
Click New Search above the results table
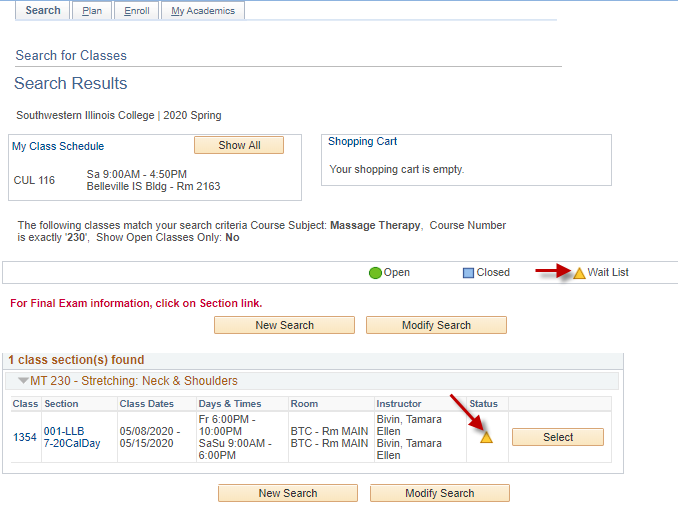284,325
